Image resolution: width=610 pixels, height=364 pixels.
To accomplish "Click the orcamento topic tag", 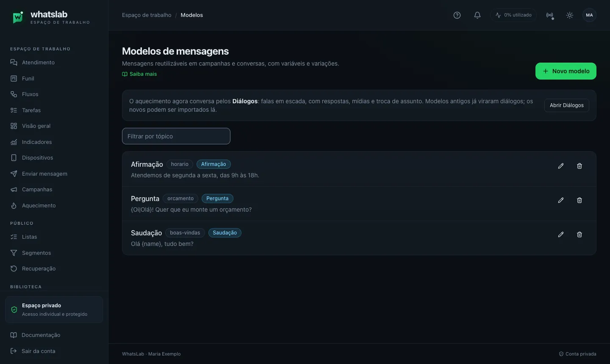I will 180,199.
